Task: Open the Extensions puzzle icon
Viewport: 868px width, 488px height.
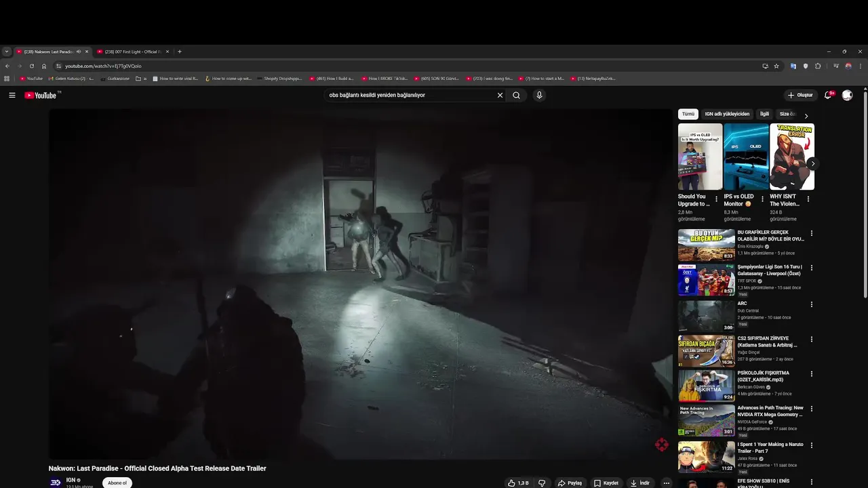Action: 818,66
